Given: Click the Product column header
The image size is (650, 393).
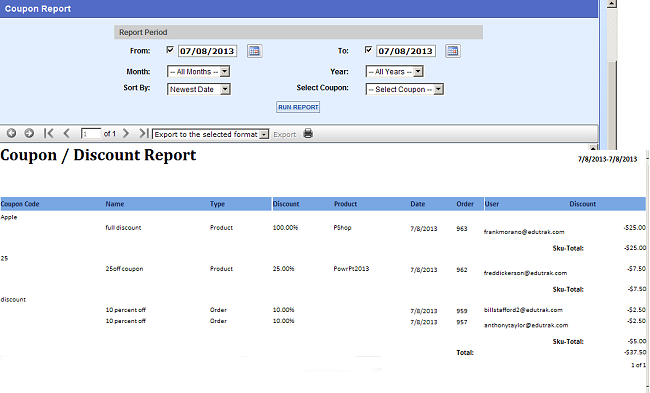Looking at the screenshot, I should point(345,204).
